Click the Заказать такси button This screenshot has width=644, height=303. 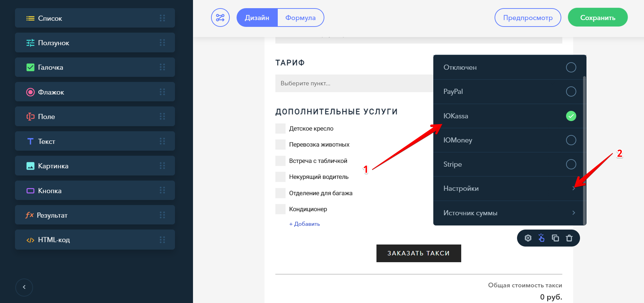(x=419, y=253)
